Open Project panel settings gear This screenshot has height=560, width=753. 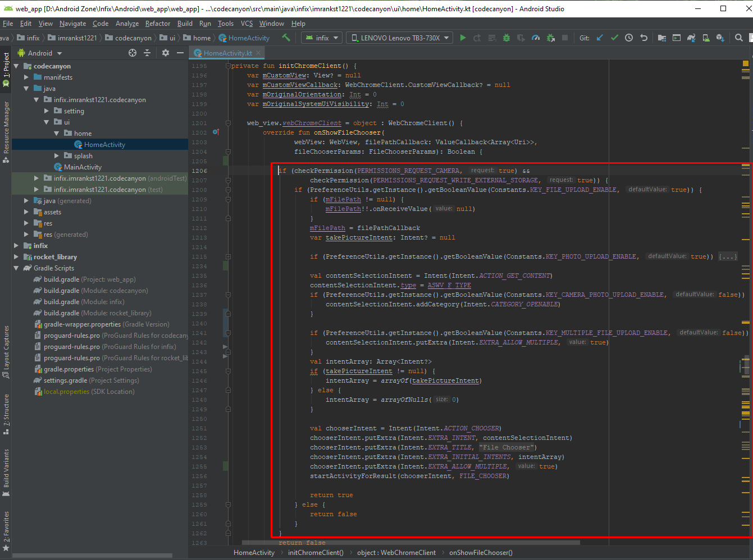point(165,53)
